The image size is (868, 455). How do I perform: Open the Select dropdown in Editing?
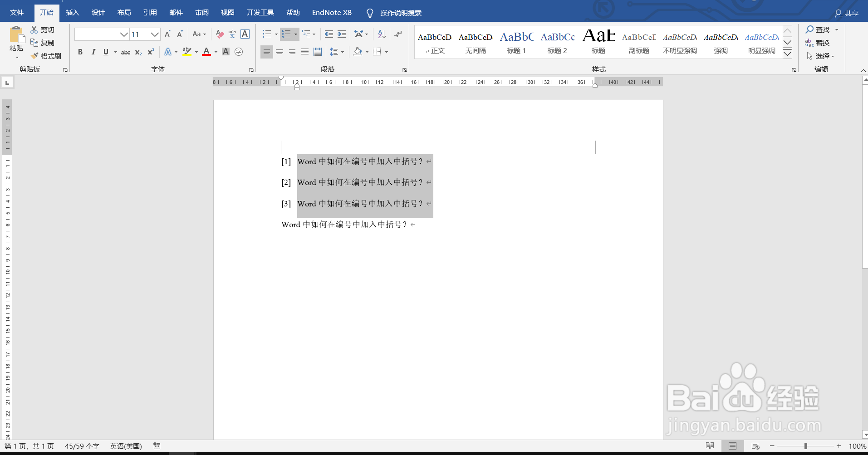tap(820, 56)
